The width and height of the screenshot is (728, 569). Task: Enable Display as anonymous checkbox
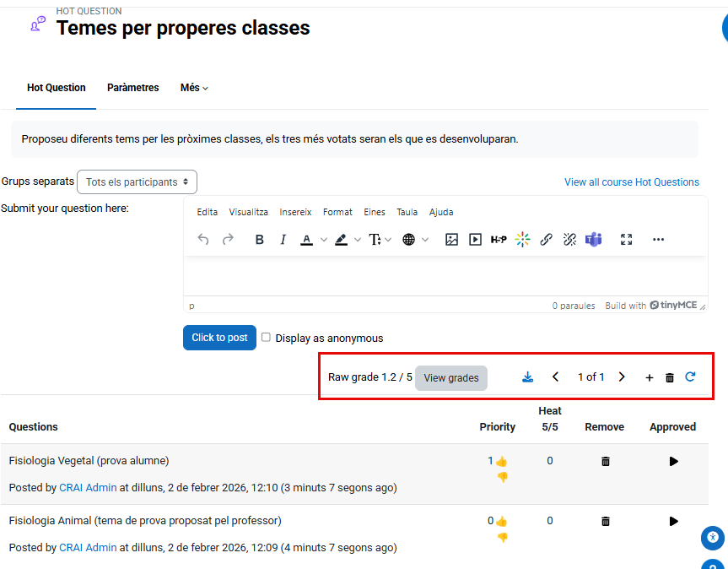pos(266,338)
